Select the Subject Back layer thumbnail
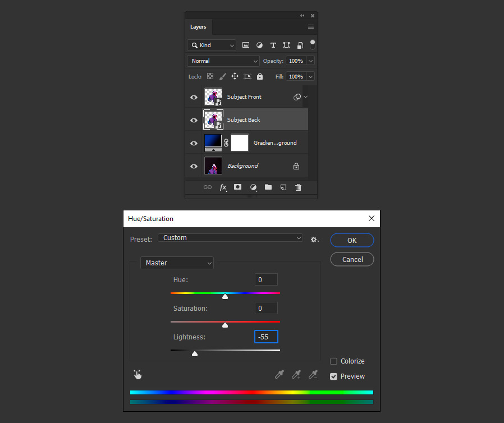The width and height of the screenshot is (504, 423). [x=213, y=120]
